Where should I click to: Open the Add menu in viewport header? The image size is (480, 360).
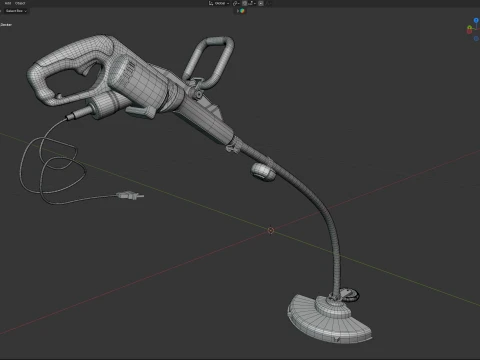(x=8, y=3)
